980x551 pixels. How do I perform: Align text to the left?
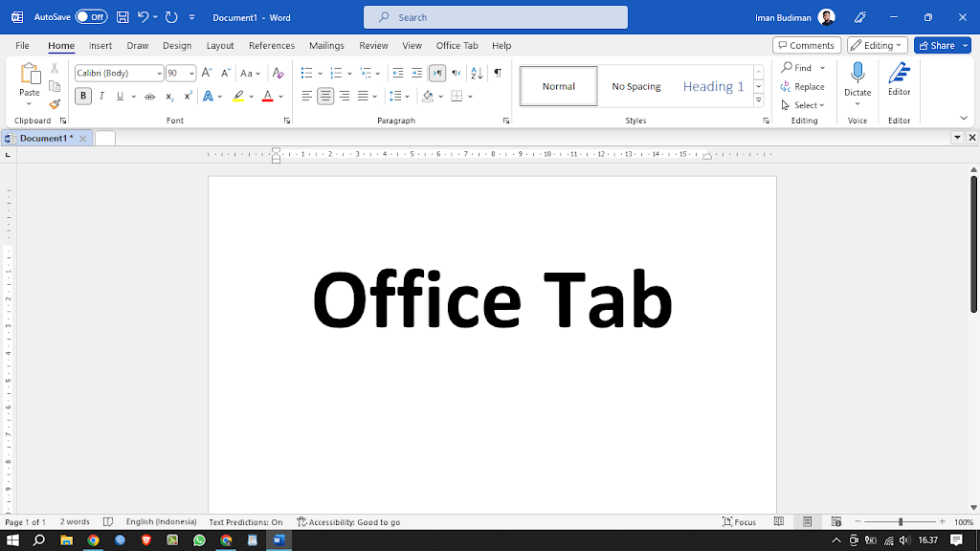[x=306, y=97]
